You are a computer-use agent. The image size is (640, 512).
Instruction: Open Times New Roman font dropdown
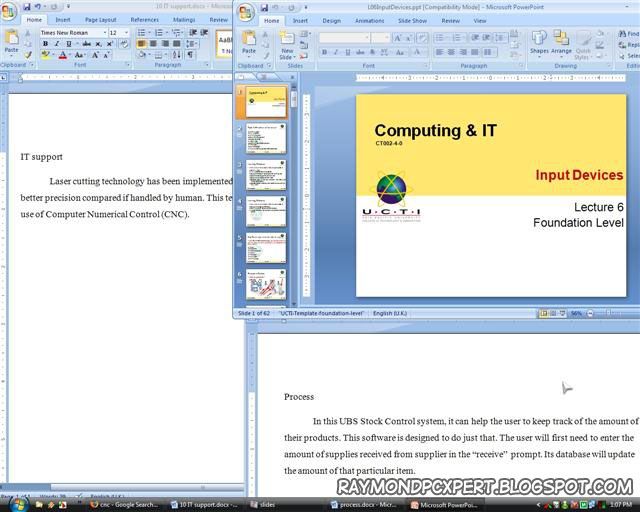(x=105, y=33)
